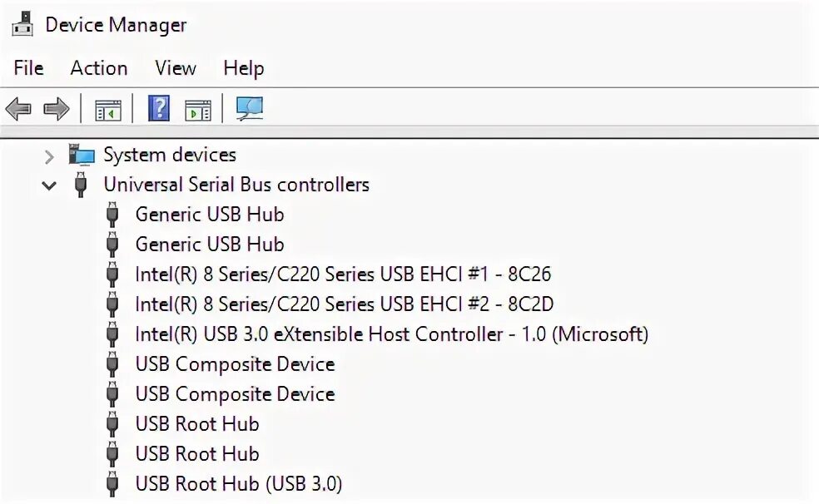The height and width of the screenshot is (504, 819).
Task: Select Intel USB 3.0 eXtensible Host Controller
Action: 391,334
